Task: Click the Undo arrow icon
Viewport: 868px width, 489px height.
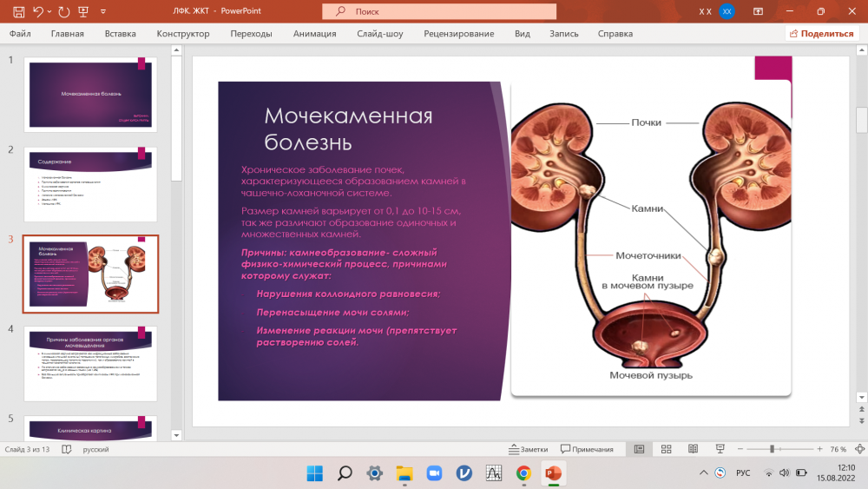Action: (x=38, y=11)
